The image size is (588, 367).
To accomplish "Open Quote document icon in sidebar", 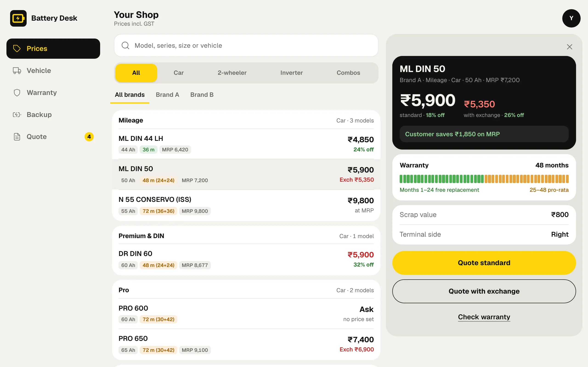I will click(x=17, y=137).
